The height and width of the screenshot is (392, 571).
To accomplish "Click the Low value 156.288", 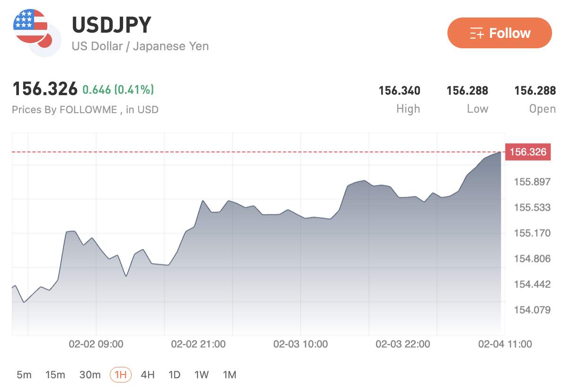I will coord(468,90).
